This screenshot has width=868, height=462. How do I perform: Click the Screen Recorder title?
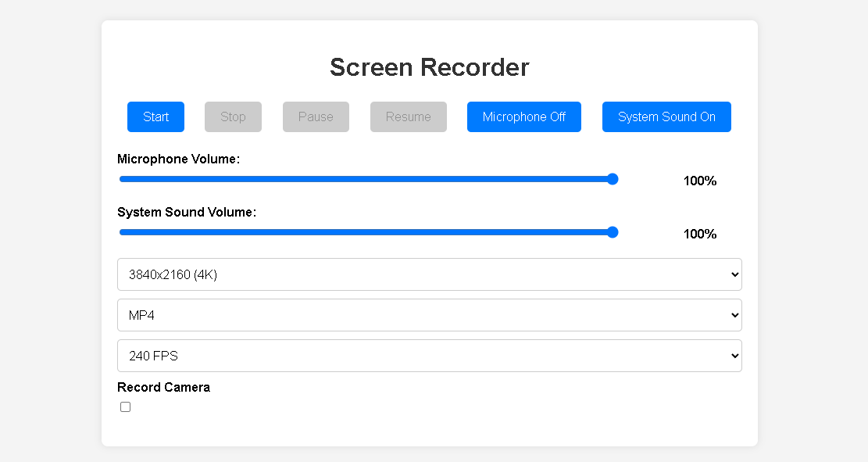click(x=429, y=67)
